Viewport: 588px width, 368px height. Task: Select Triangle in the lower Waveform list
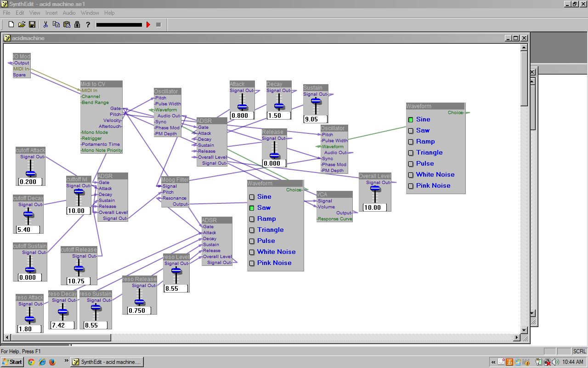(266, 230)
